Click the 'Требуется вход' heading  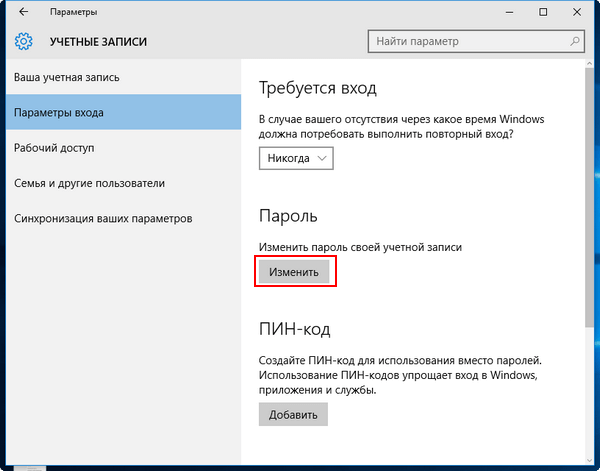coord(318,88)
